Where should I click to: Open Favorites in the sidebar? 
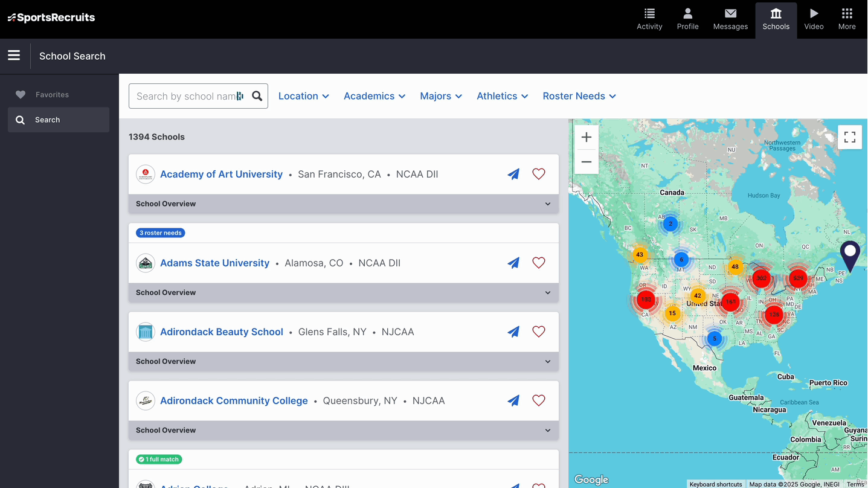pos(59,95)
